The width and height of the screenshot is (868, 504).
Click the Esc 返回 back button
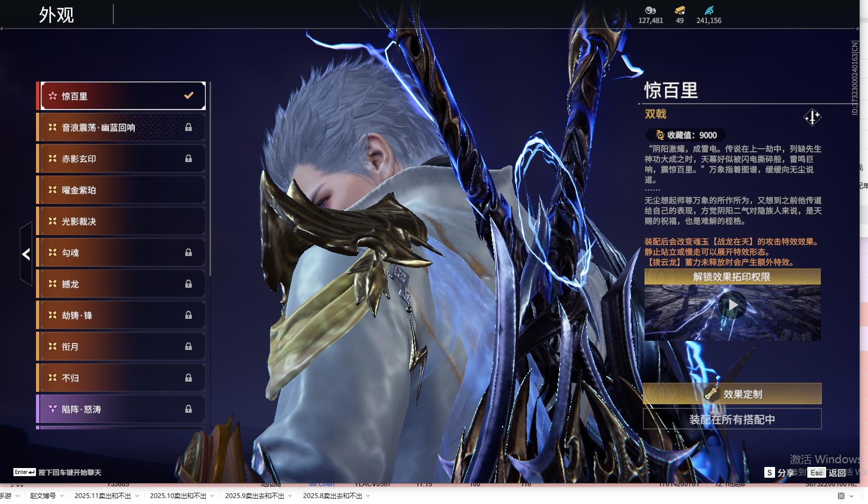(x=828, y=472)
